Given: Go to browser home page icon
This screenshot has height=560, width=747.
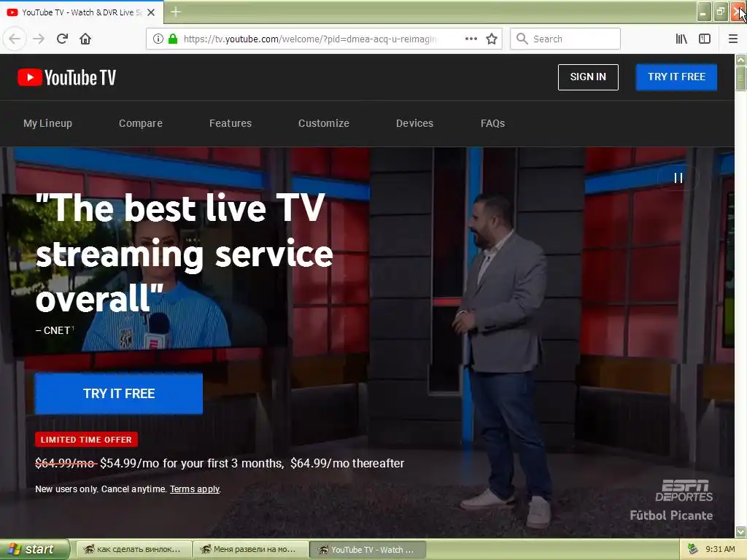Looking at the screenshot, I should [x=85, y=39].
